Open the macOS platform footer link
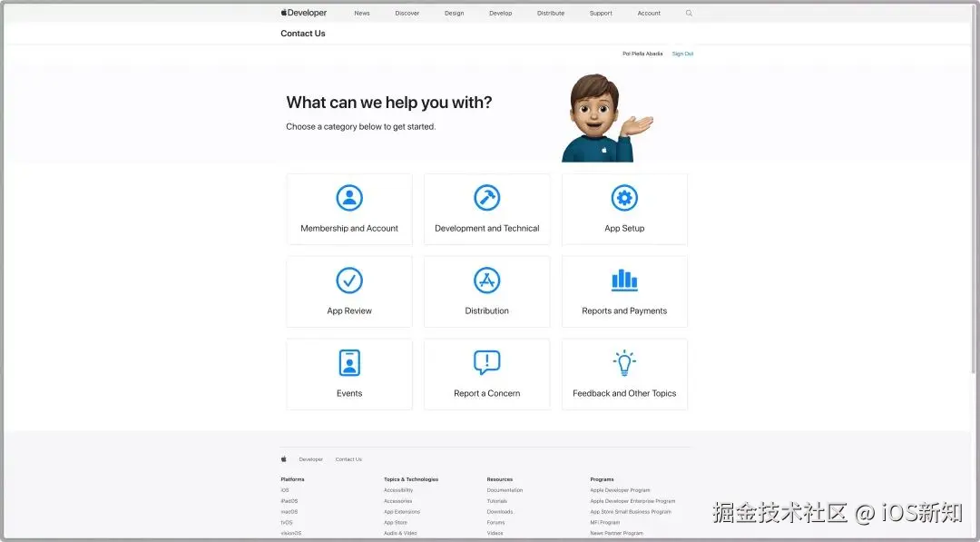 [x=289, y=511]
